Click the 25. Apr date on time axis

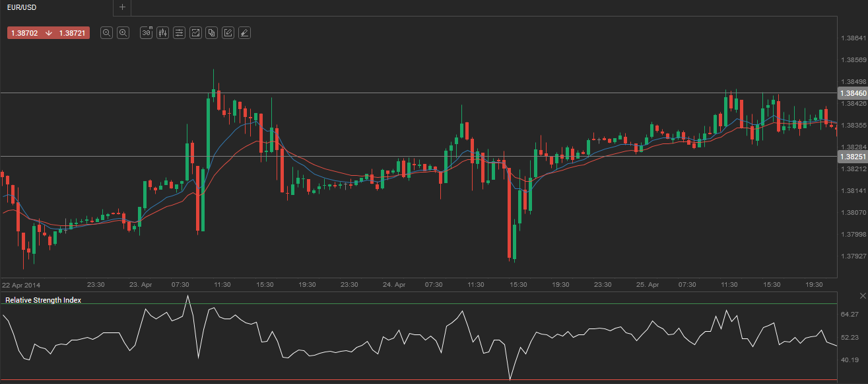point(647,284)
